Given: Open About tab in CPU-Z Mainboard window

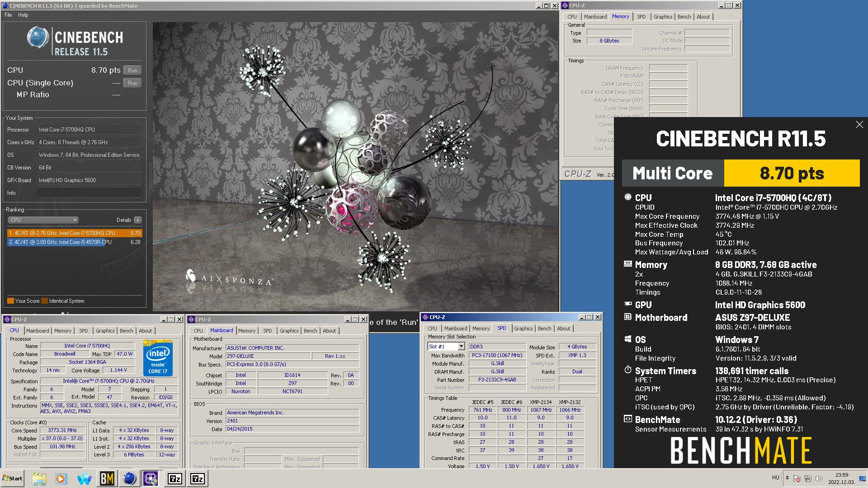Looking at the screenshot, I should pyautogui.click(x=329, y=331).
